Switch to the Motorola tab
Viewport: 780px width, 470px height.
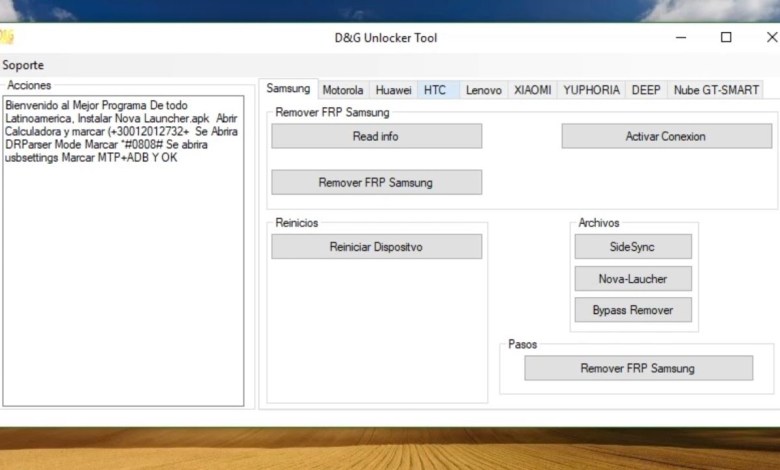tap(343, 90)
